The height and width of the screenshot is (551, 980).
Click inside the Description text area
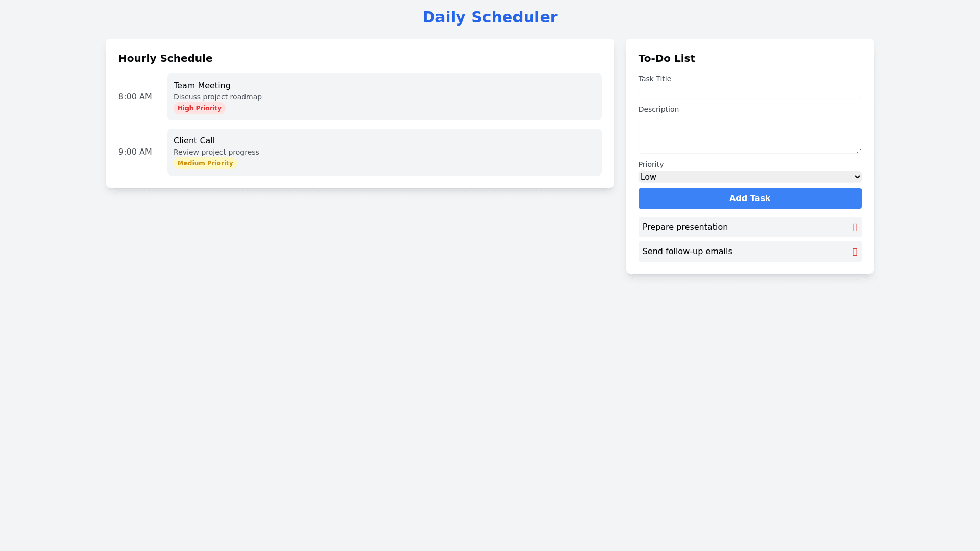[749, 135]
